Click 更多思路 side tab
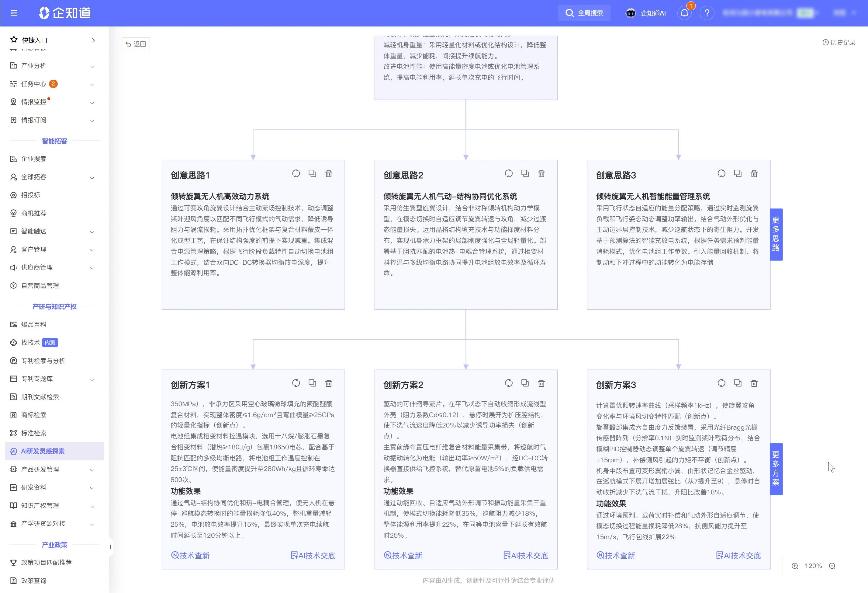 776,234
